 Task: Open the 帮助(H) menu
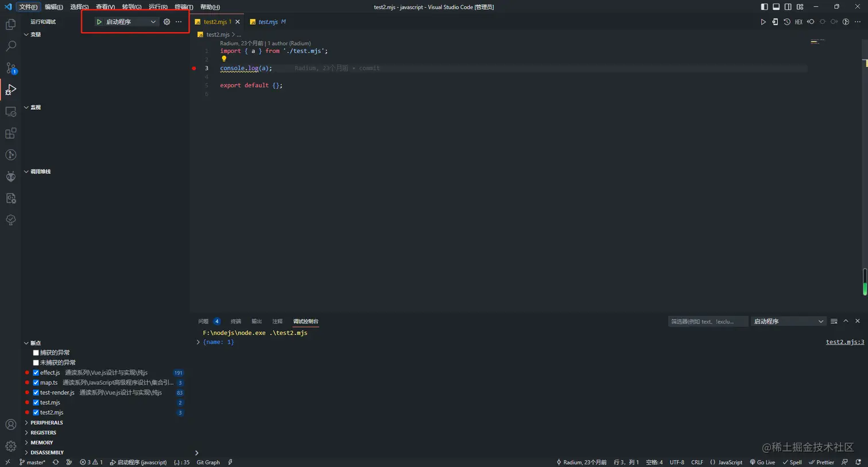click(x=210, y=7)
